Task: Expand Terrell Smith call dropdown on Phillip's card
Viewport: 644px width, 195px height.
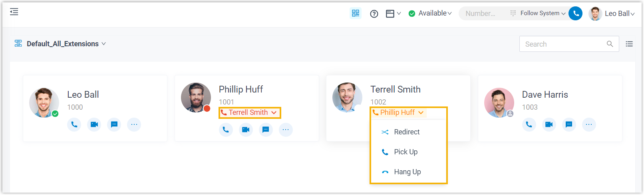Action: [250, 113]
